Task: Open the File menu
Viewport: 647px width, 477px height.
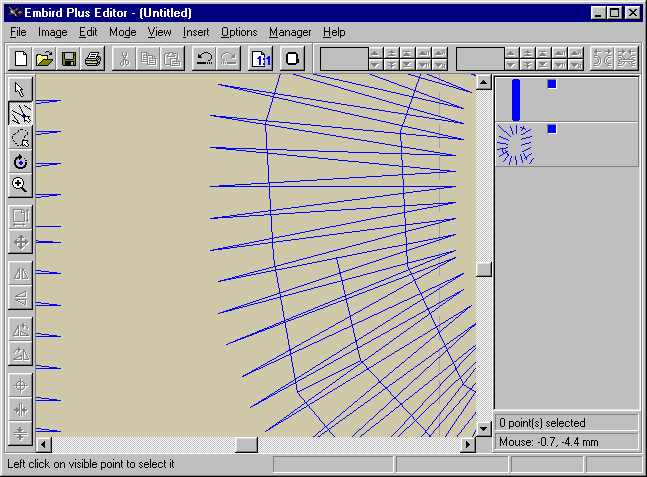Action: click(x=18, y=32)
